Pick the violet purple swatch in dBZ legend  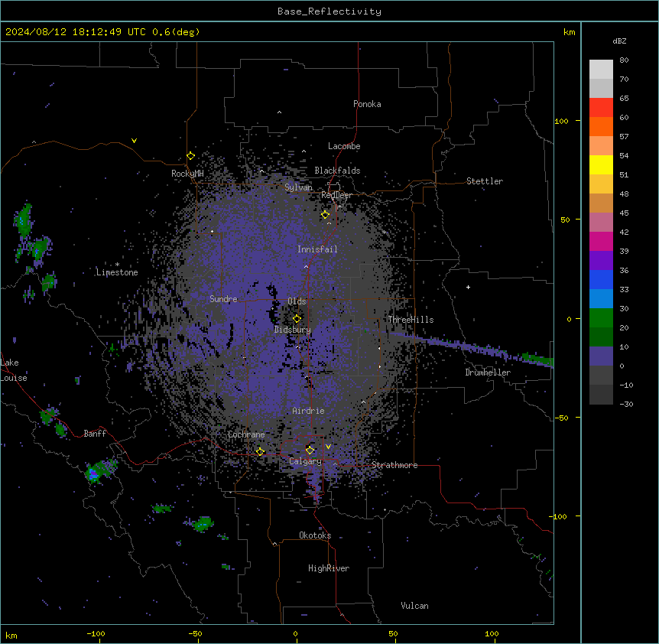point(601,261)
